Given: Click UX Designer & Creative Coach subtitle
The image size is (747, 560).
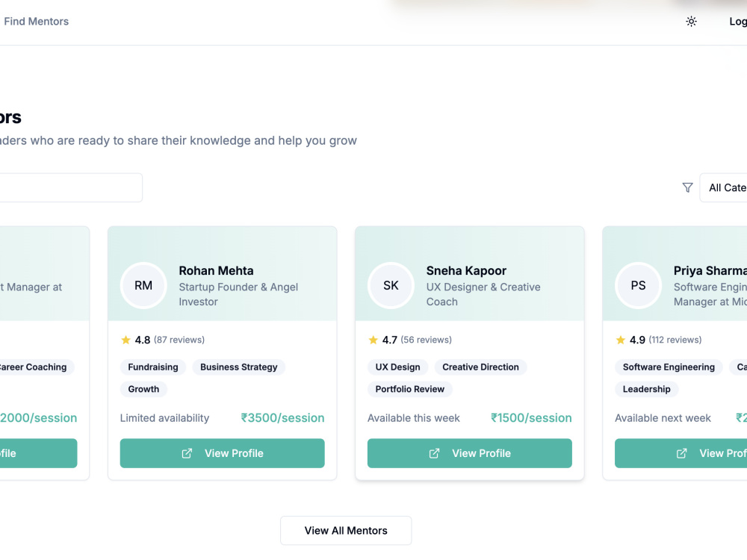Looking at the screenshot, I should tap(483, 294).
